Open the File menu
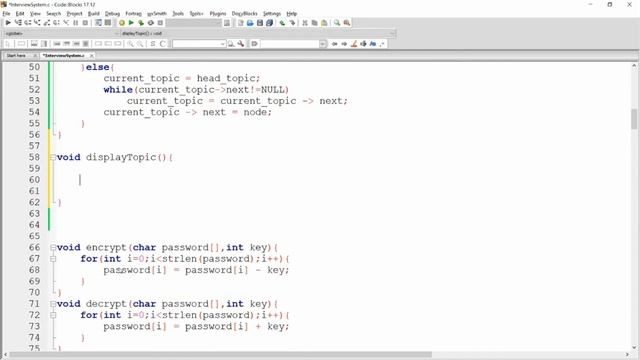 [6, 13]
